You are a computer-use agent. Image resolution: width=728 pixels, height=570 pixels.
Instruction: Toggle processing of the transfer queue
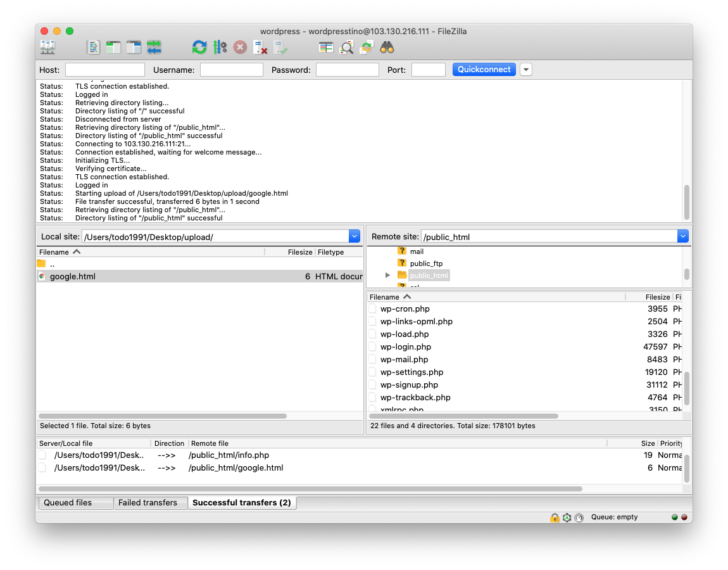click(x=220, y=47)
